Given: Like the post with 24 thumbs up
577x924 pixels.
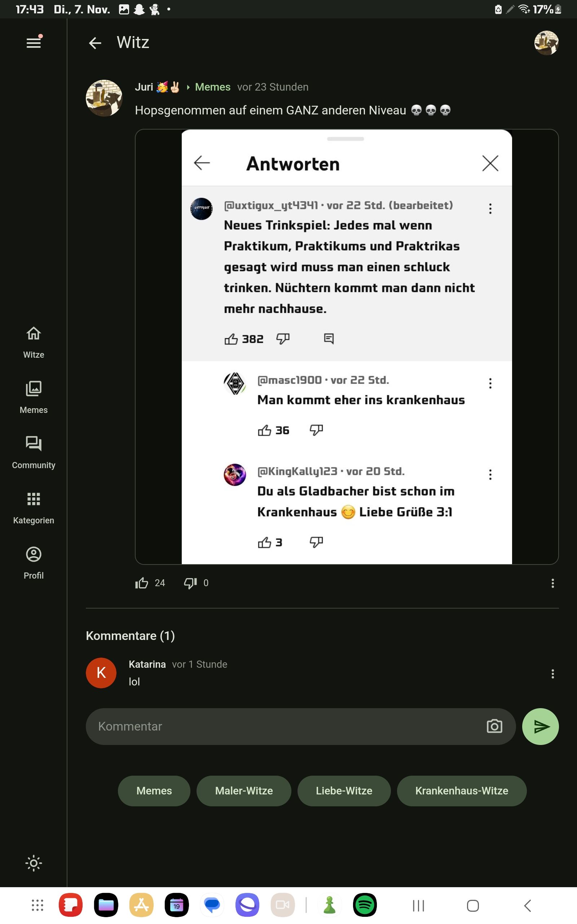Looking at the screenshot, I should click(x=142, y=583).
